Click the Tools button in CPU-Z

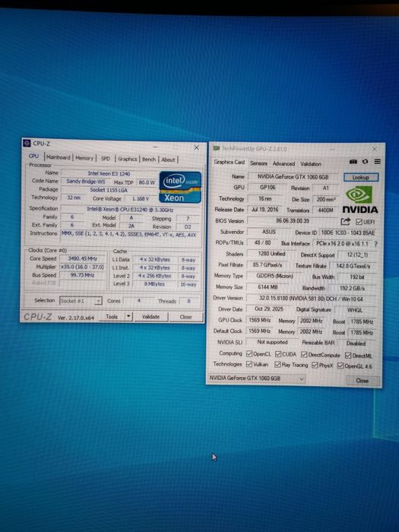point(112,317)
